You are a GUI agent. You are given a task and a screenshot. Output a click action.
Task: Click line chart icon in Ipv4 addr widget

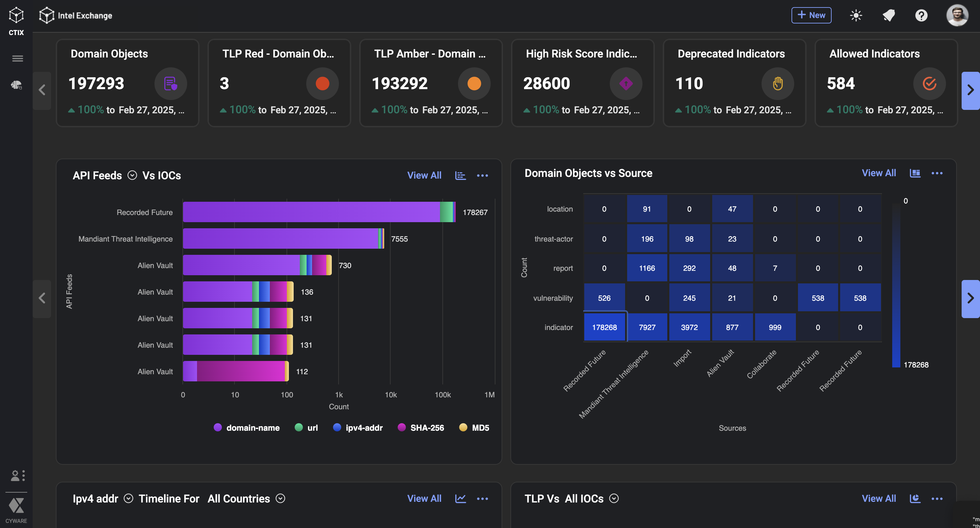[x=460, y=498]
